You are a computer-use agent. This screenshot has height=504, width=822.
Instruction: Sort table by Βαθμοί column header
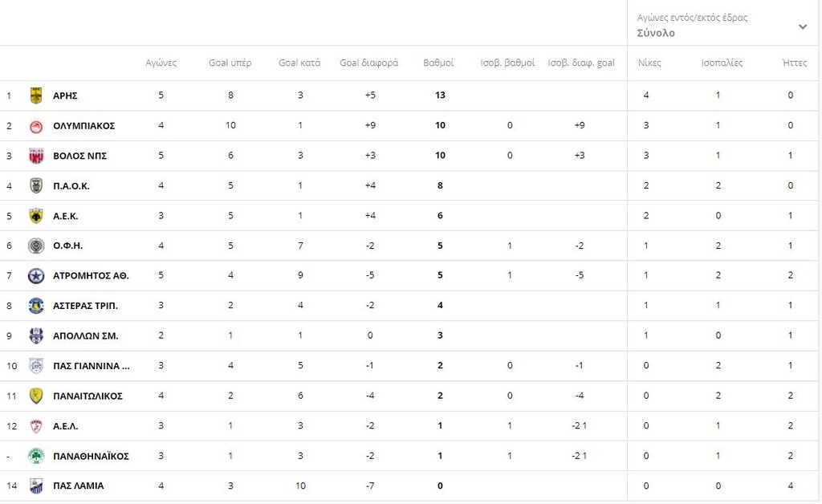tap(438, 63)
